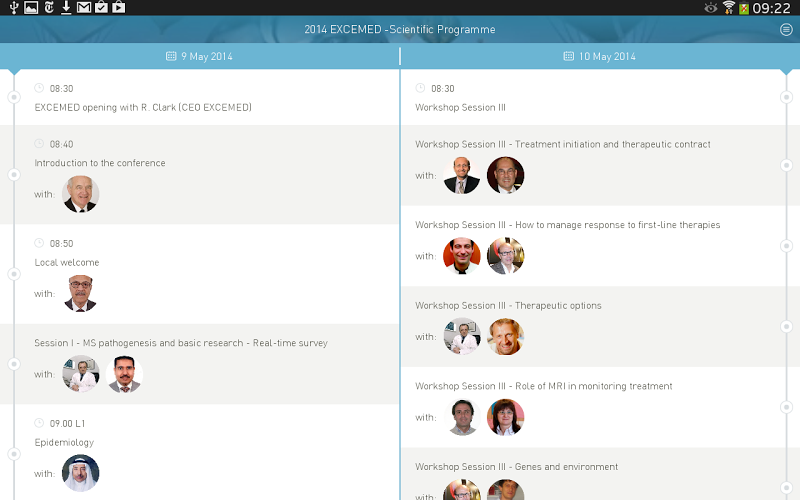Image resolution: width=800 pixels, height=500 pixels.
Task: Tap first speaker photo under Session I
Action: [x=81, y=374]
